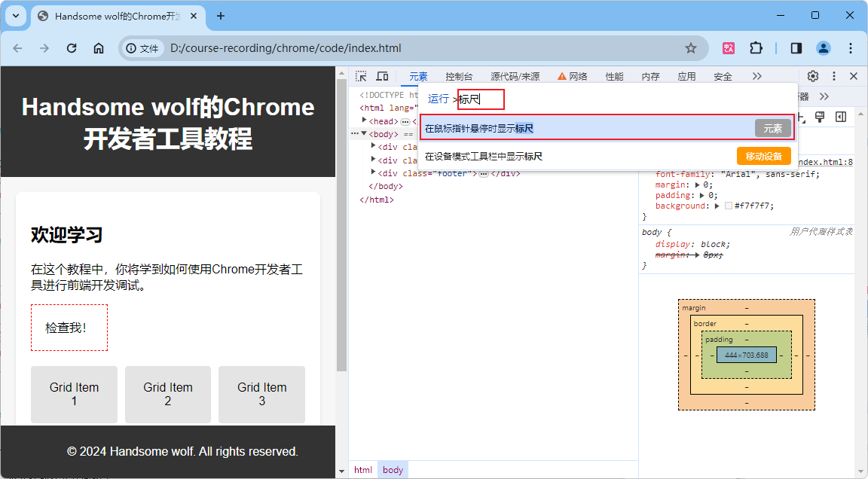
Task: Expand the padding shorthand in styles
Action: click(x=702, y=195)
